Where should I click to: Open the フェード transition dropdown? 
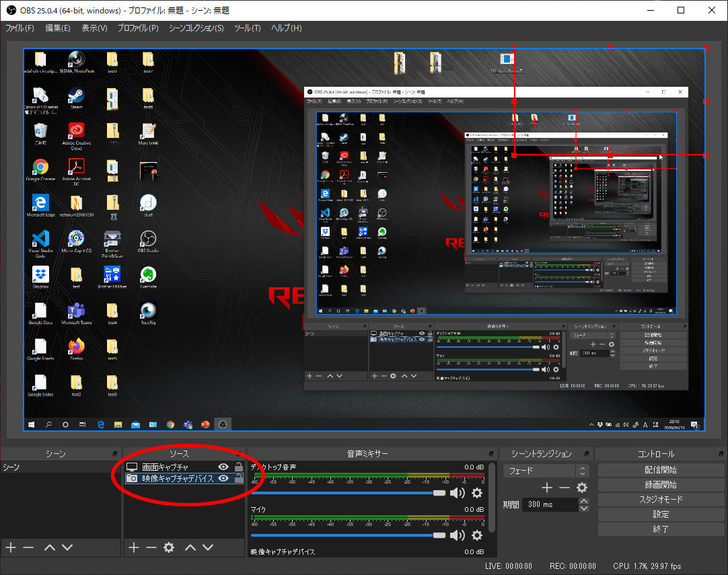click(546, 471)
